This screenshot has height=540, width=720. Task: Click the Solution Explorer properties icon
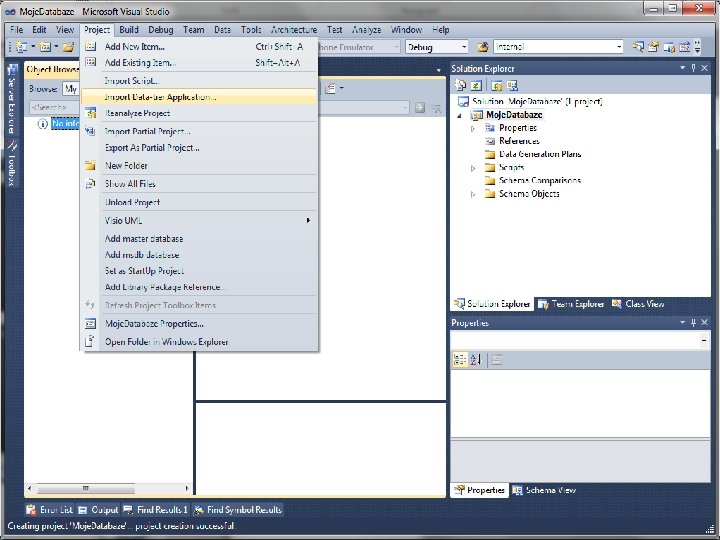[460, 85]
